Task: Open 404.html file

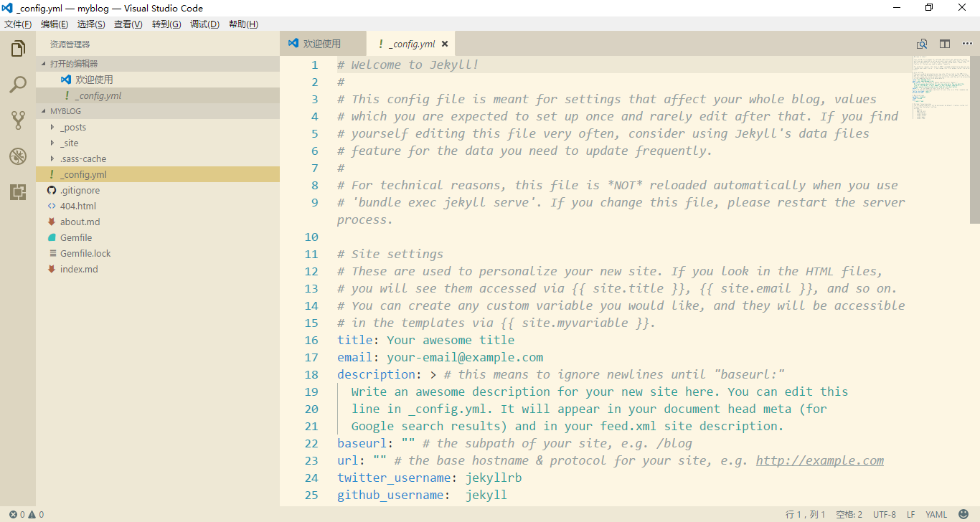Action: tap(158, 206)
